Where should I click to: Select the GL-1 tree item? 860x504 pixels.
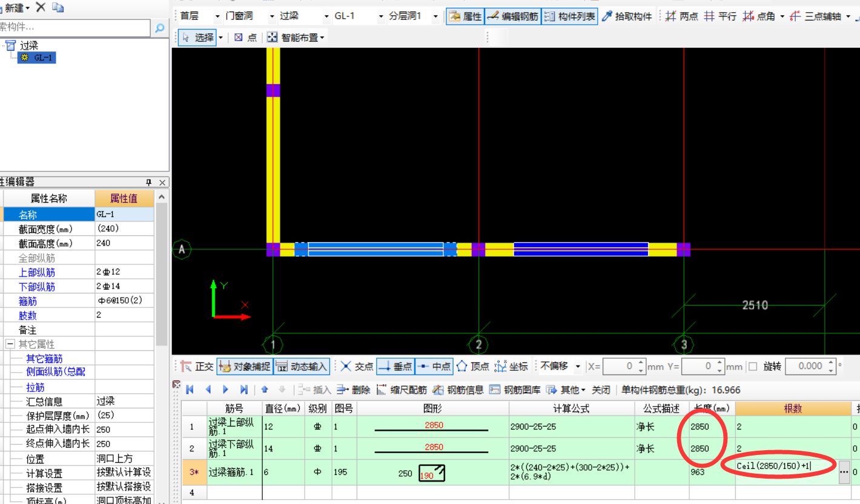click(x=36, y=57)
